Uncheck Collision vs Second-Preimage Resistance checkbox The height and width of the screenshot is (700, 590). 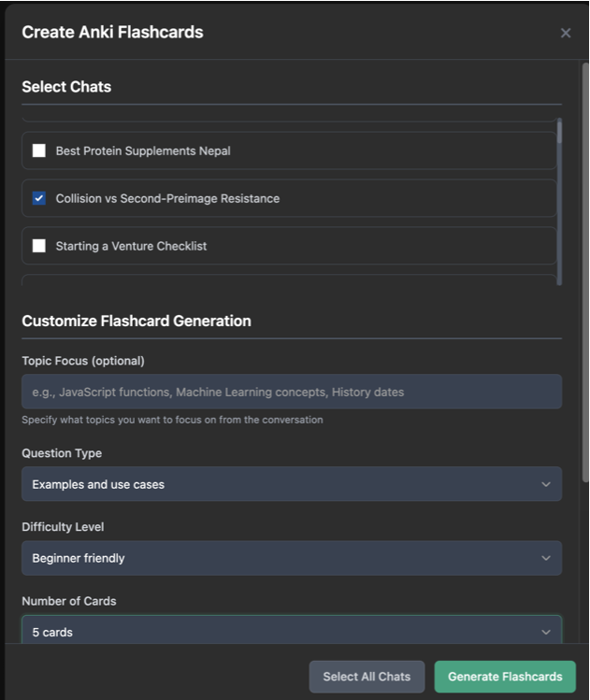click(39, 198)
